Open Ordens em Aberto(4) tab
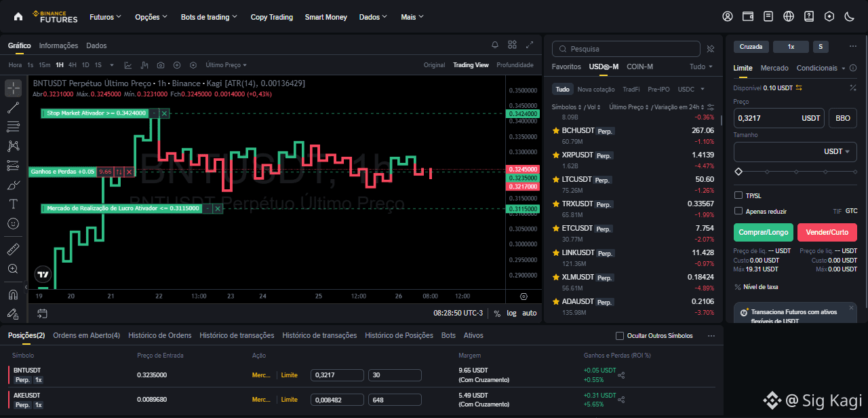The width and height of the screenshot is (868, 418). click(87, 335)
